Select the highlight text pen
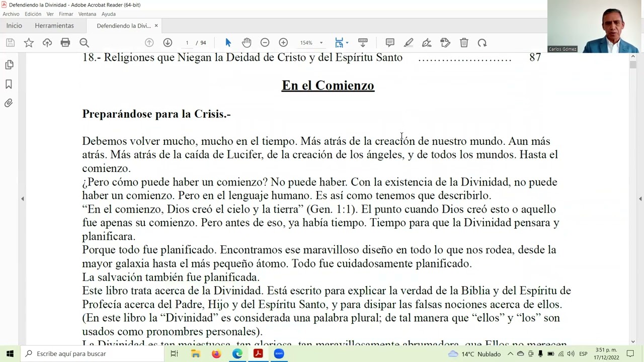This screenshot has height=362, width=644. [x=409, y=43]
